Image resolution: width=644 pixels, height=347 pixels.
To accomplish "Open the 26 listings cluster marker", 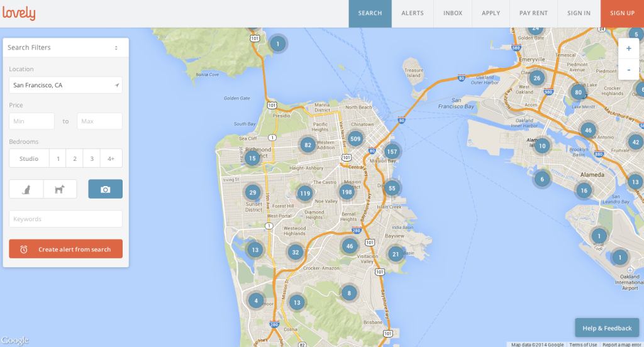I will coord(537,78).
